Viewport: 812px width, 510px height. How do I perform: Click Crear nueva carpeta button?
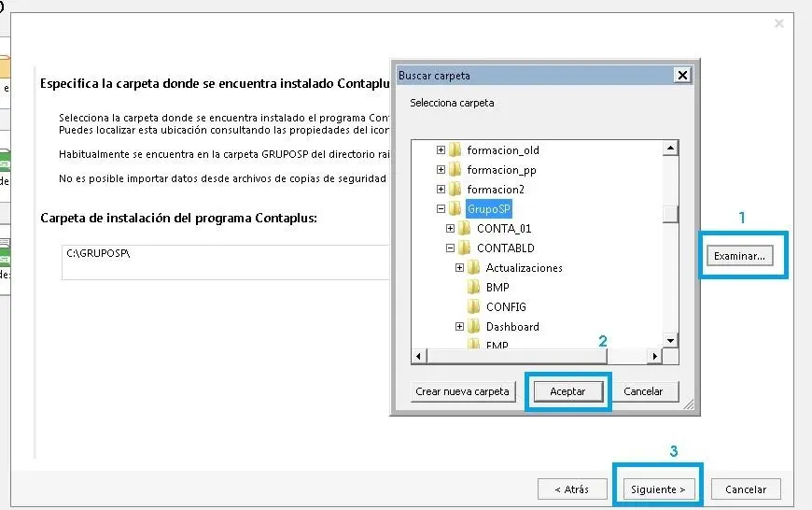pyautogui.click(x=462, y=391)
